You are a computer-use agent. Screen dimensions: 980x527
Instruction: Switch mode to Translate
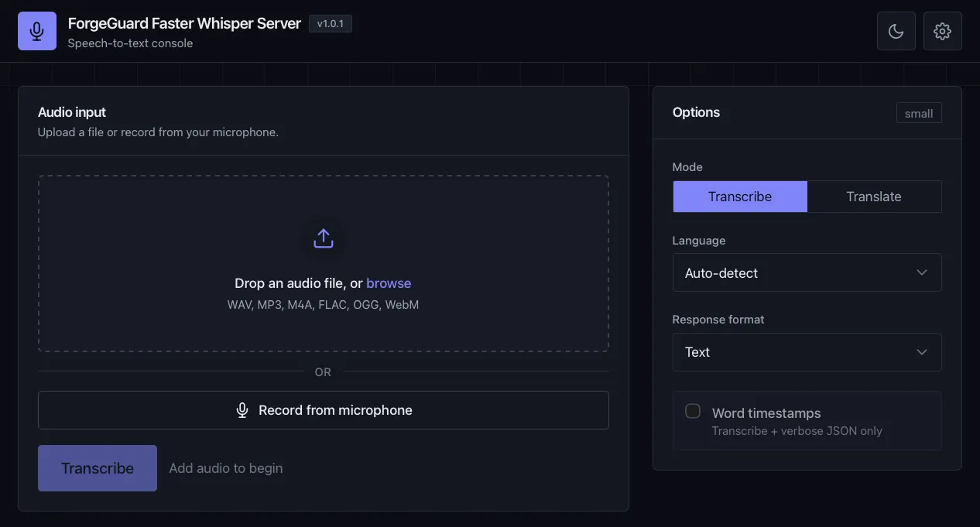pyautogui.click(x=874, y=197)
